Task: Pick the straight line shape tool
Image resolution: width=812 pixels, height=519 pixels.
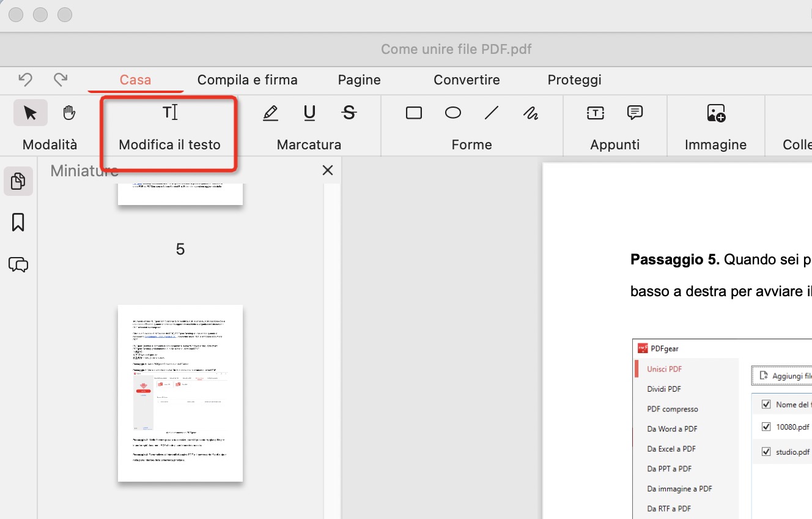Action: [492, 113]
